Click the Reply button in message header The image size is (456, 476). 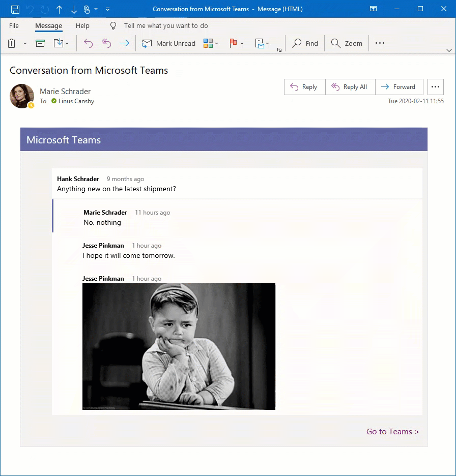coord(305,87)
